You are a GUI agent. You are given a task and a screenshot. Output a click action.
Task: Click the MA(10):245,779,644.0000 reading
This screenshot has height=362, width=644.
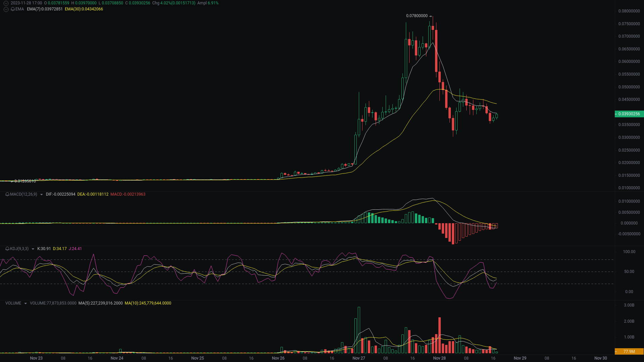point(148,303)
